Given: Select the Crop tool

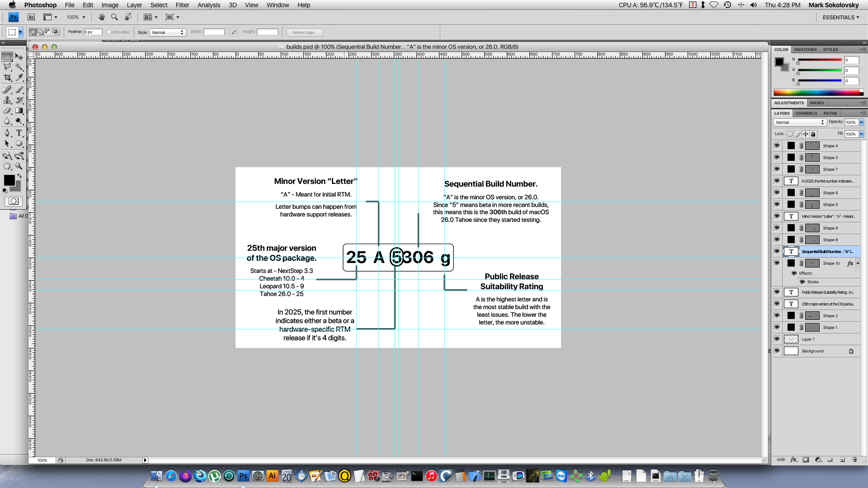Looking at the screenshot, I should pyautogui.click(x=7, y=78).
